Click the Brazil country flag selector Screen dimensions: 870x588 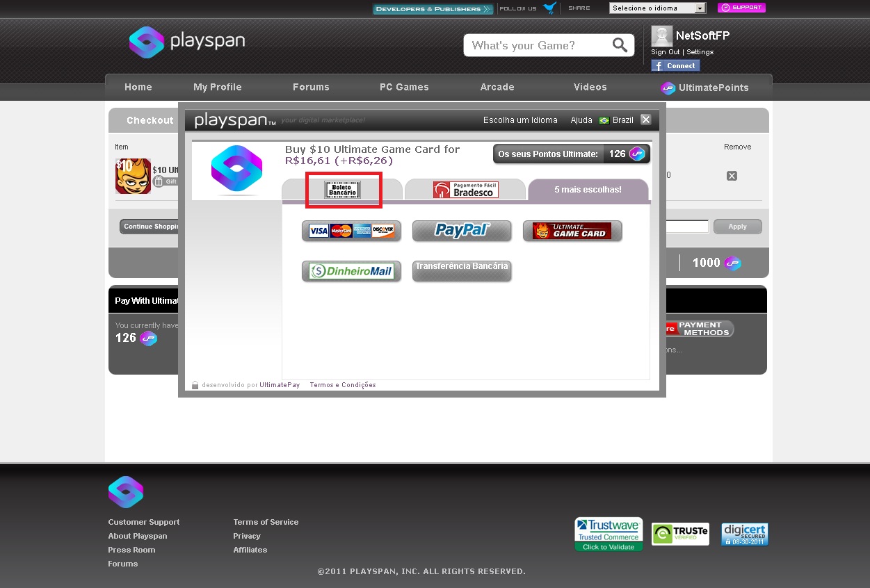tap(616, 120)
